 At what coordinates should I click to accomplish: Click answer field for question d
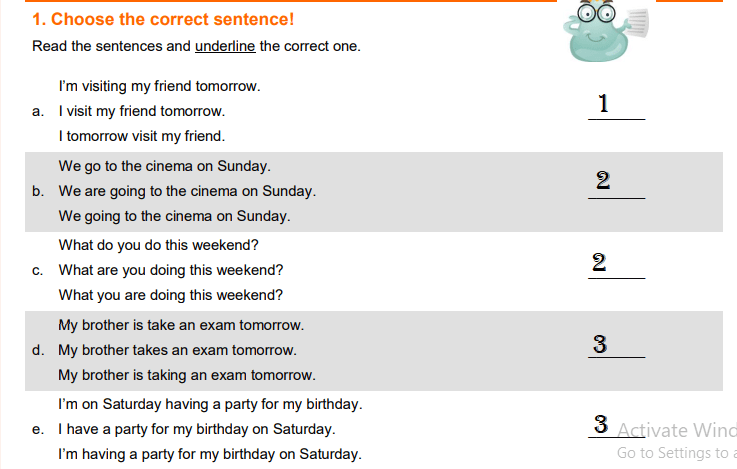[616, 345]
